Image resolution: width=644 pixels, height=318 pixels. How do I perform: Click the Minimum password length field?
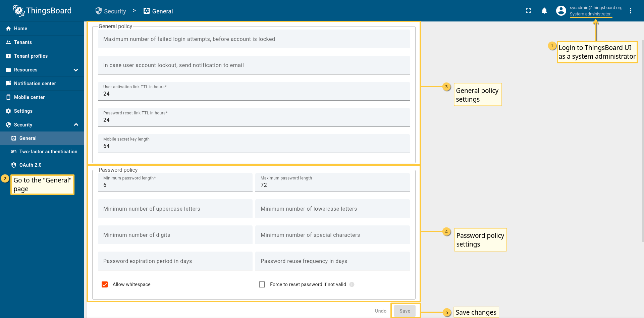(175, 185)
